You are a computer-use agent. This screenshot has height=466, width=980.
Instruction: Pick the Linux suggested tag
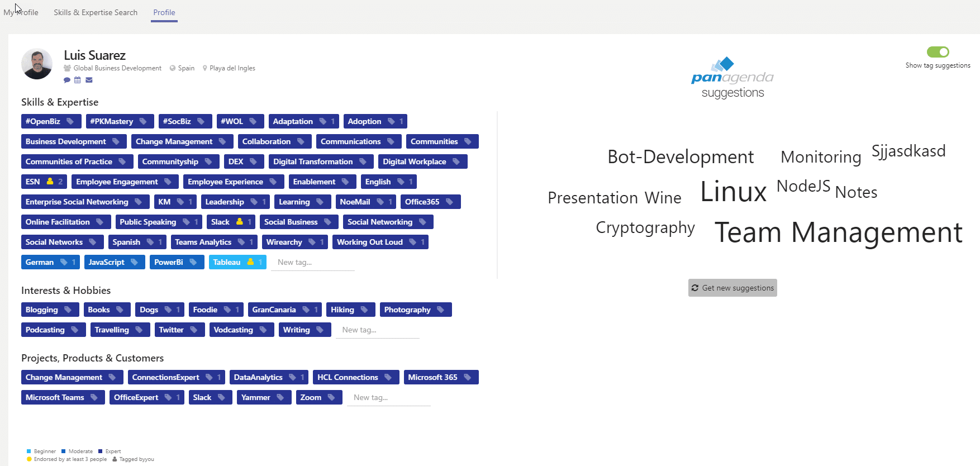coord(733,192)
